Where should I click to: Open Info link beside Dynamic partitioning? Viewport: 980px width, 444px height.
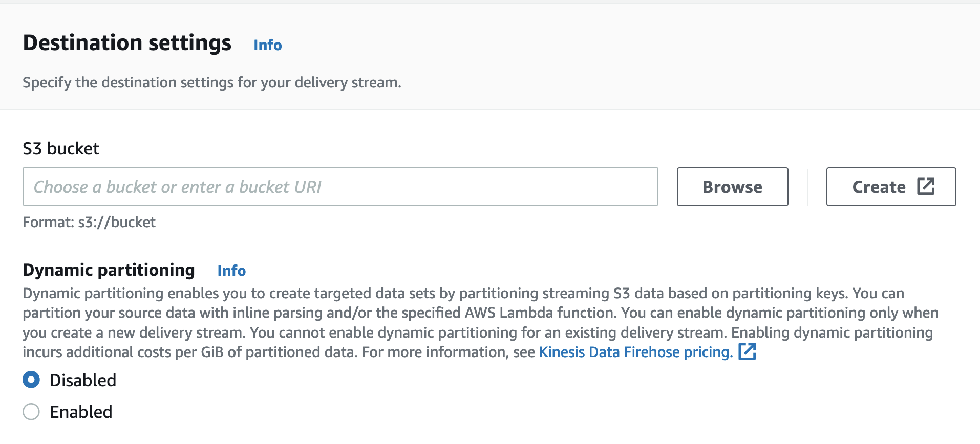pos(231,271)
